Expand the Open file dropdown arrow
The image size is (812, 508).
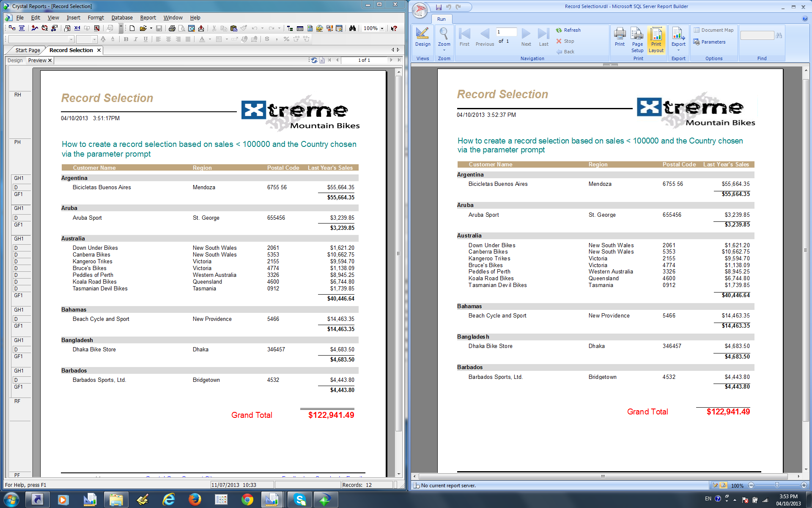[x=151, y=28]
